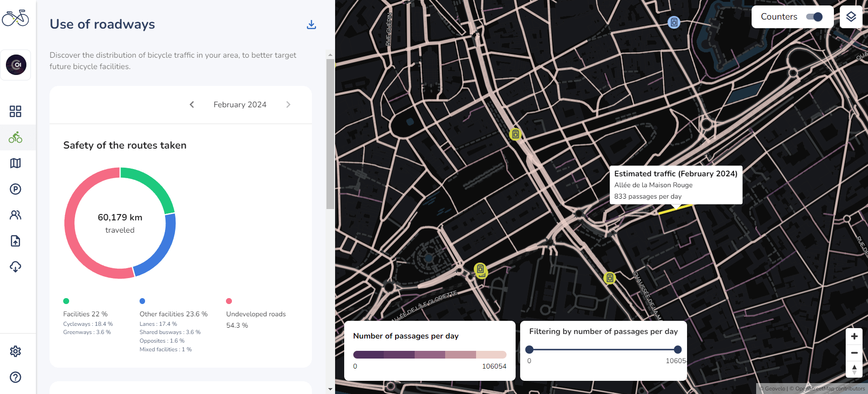The width and height of the screenshot is (868, 394).
Task: Download the Use of roadways data
Action: click(311, 25)
